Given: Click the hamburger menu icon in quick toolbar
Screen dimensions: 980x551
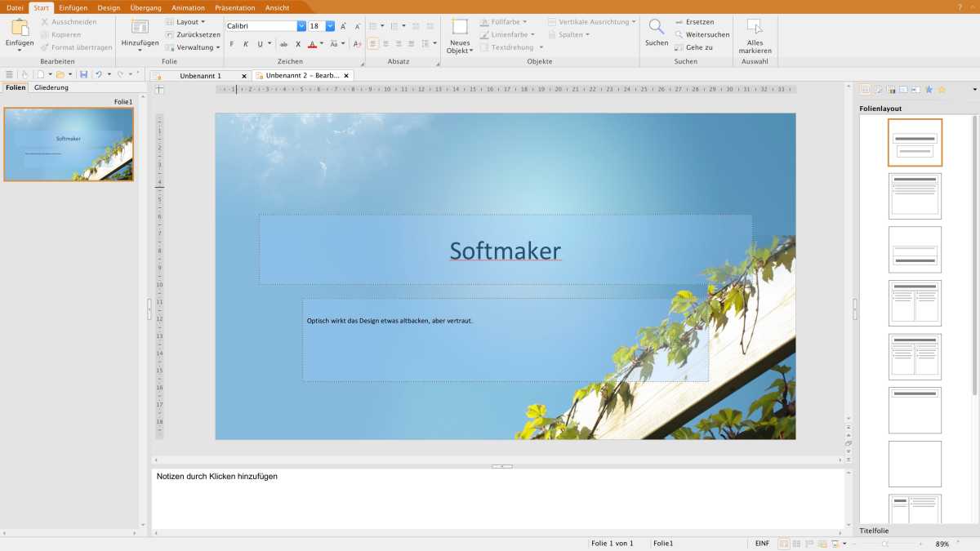Looking at the screenshot, I should pos(9,74).
